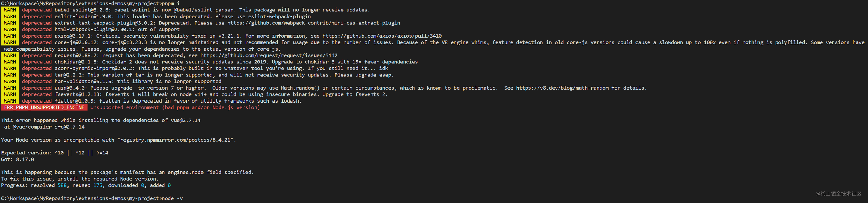Click the WARN badge beside core-js@2.6.12 line
The height and width of the screenshot is (203, 868).
(x=10, y=42)
